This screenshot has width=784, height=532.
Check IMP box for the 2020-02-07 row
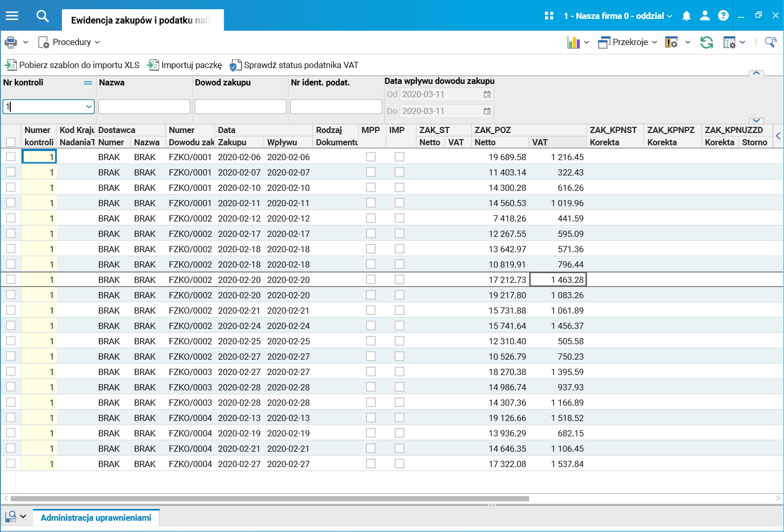400,172
